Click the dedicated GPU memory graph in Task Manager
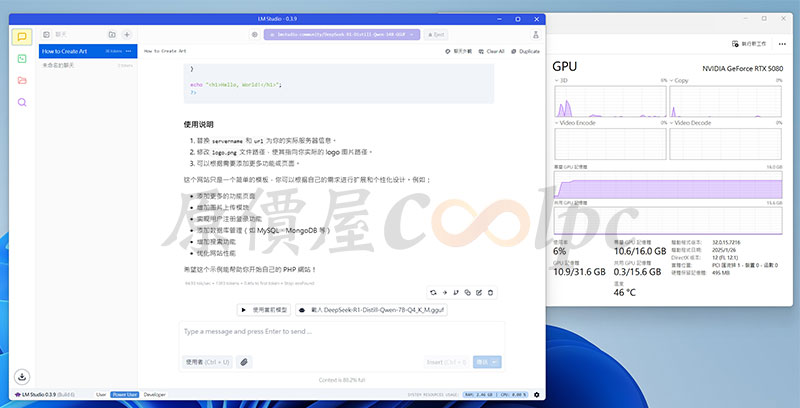 (x=668, y=184)
